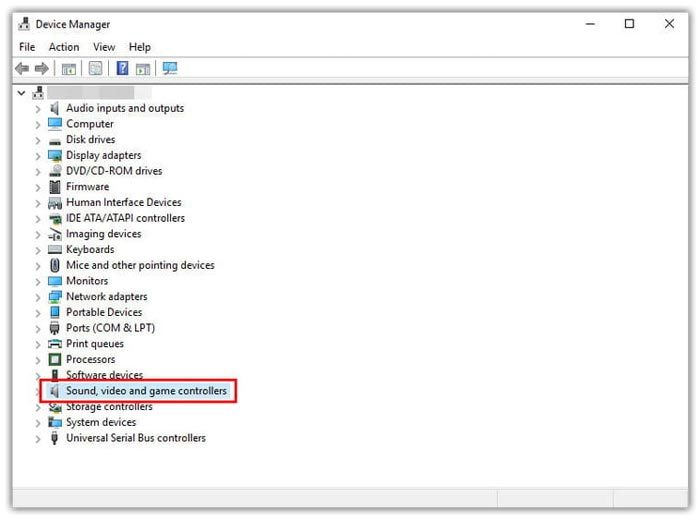Viewport: 700px width, 520px height.
Task: Open the View menu
Action: coord(104,47)
